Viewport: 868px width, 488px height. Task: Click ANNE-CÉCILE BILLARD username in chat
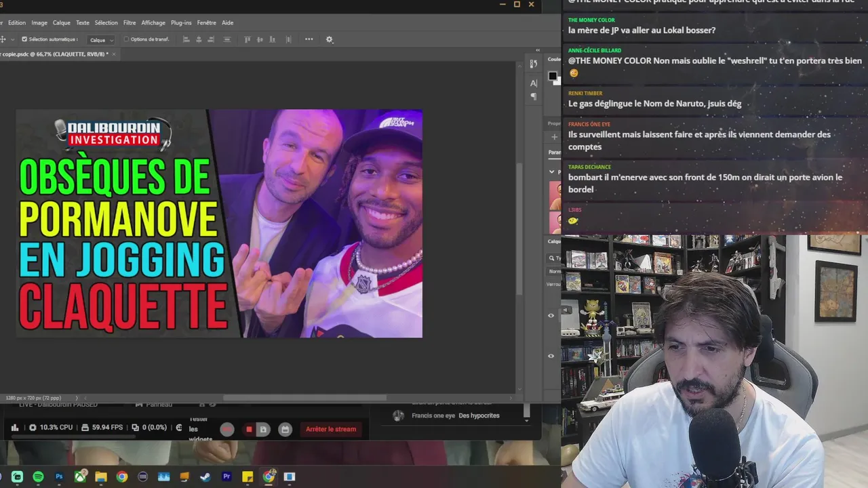coord(595,50)
